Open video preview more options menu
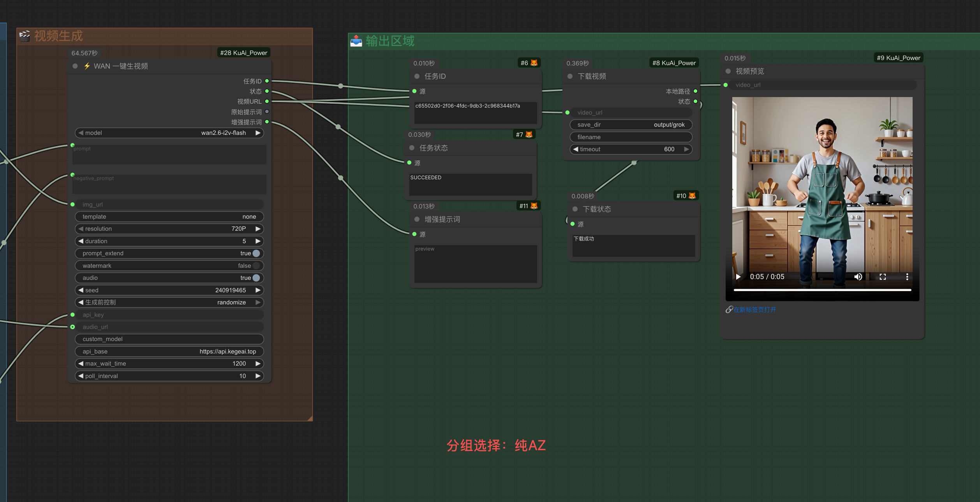 [x=907, y=277]
